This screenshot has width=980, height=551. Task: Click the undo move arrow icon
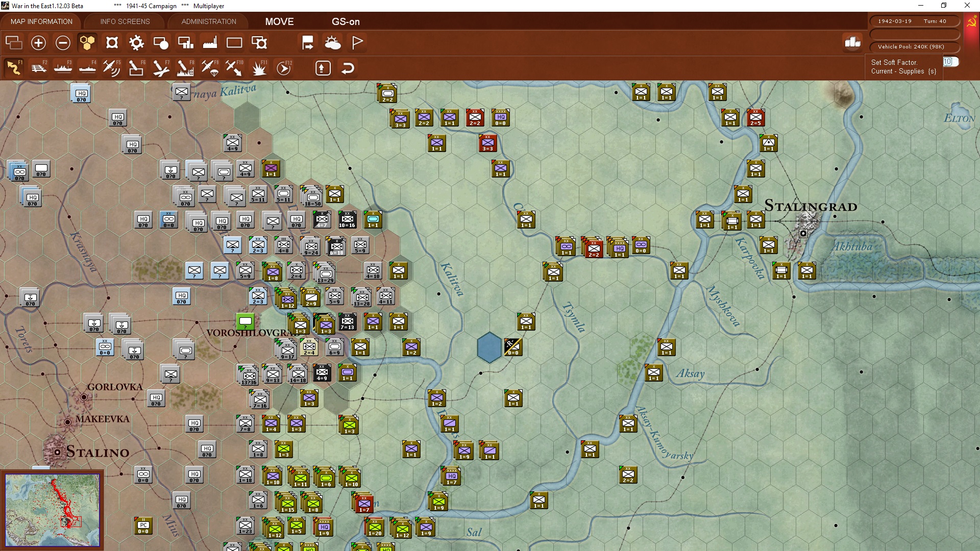click(x=348, y=68)
